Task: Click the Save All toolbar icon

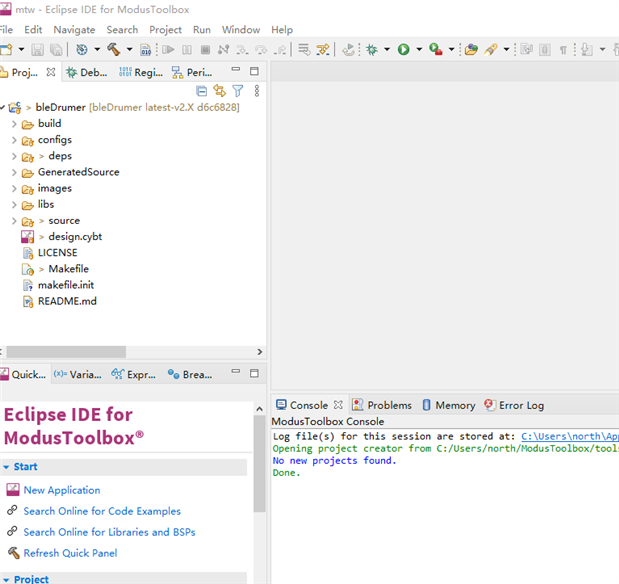Action: coord(56,49)
